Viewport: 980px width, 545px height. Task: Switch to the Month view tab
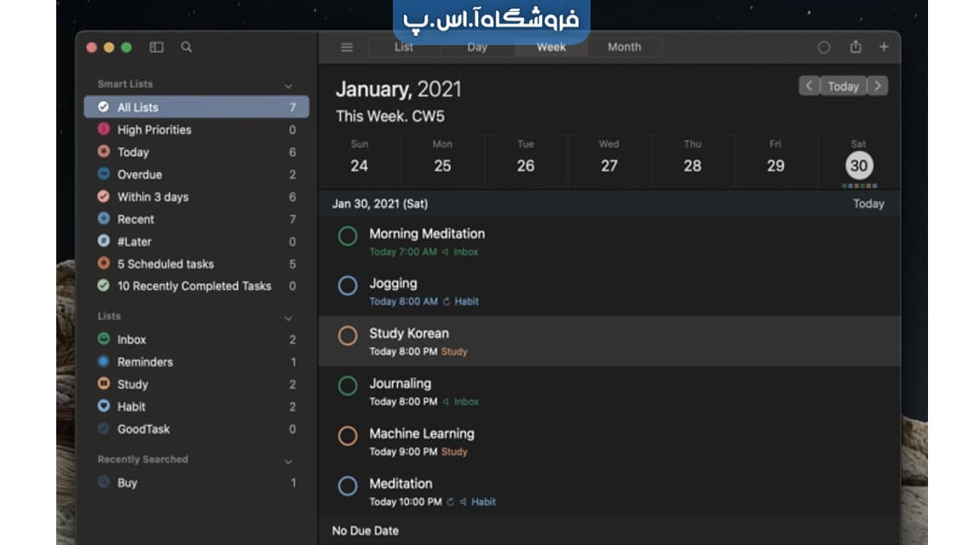(x=624, y=48)
